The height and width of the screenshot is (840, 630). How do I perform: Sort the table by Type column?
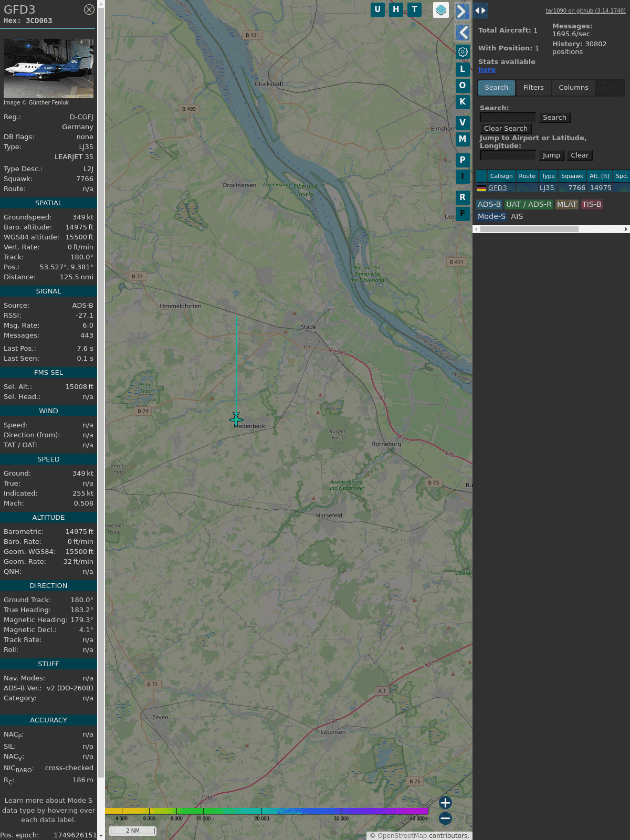point(548,176)
